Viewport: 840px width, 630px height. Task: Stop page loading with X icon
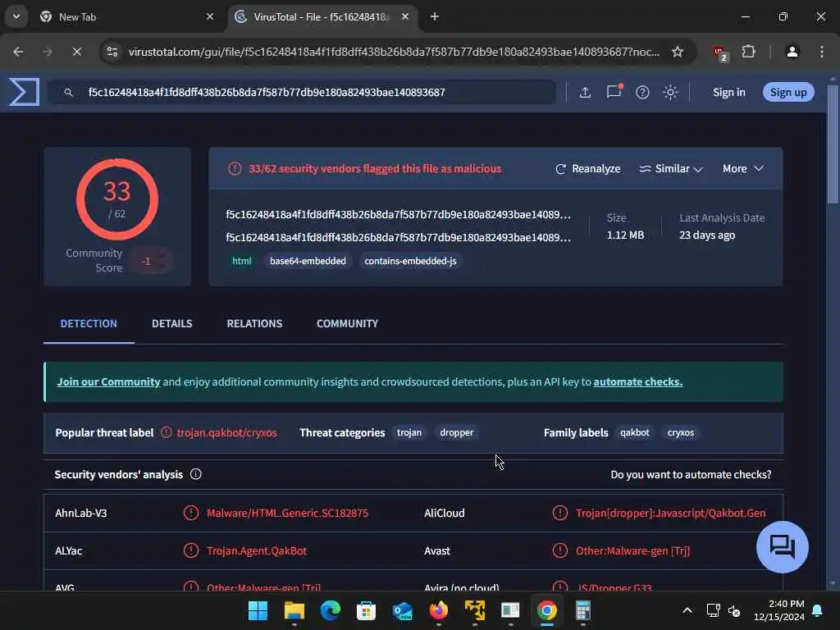[76, 52]
